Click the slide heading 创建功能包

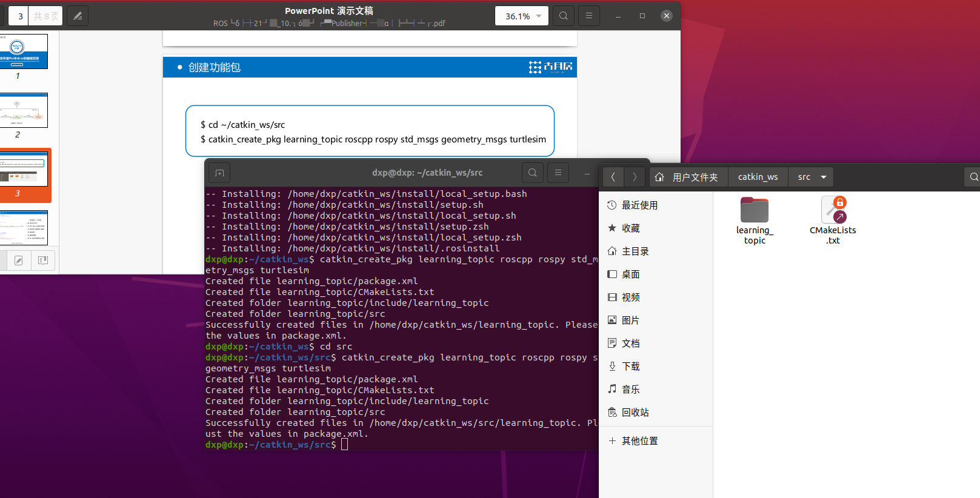215,67
